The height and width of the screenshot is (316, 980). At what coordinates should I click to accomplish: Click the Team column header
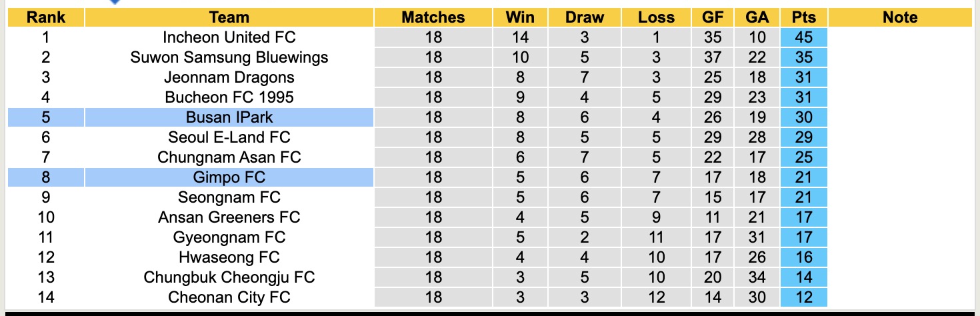229,17
